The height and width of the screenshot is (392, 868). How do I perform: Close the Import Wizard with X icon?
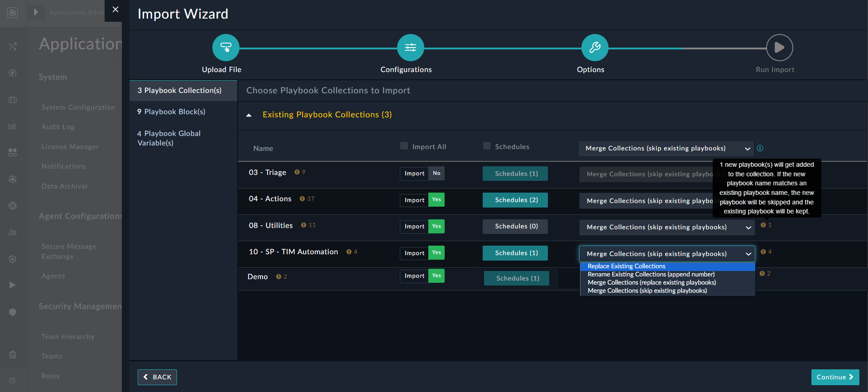[115, 10]
